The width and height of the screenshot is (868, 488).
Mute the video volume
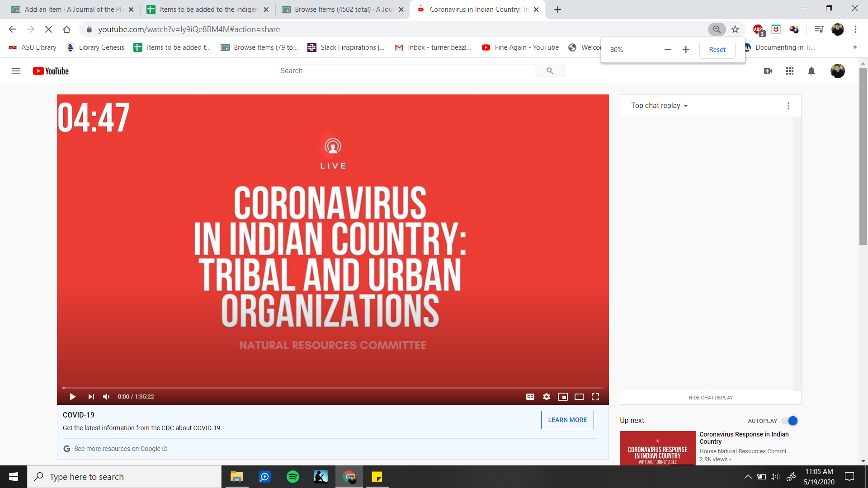point(106,397)
